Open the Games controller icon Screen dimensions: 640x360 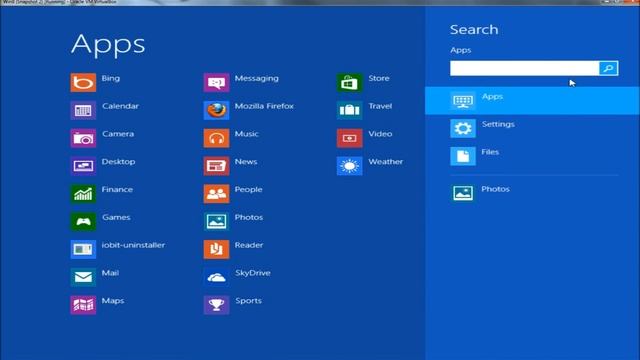coord(83,221)
